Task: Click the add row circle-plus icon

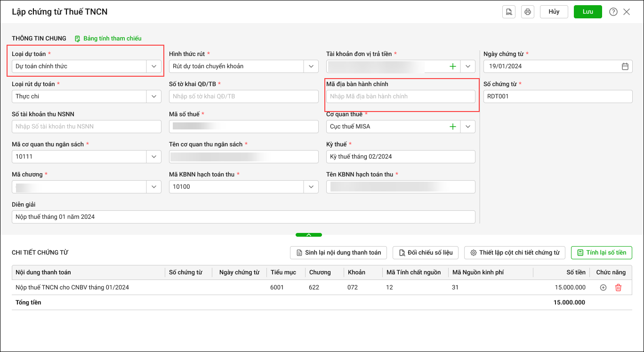Action: coord(603,288)
